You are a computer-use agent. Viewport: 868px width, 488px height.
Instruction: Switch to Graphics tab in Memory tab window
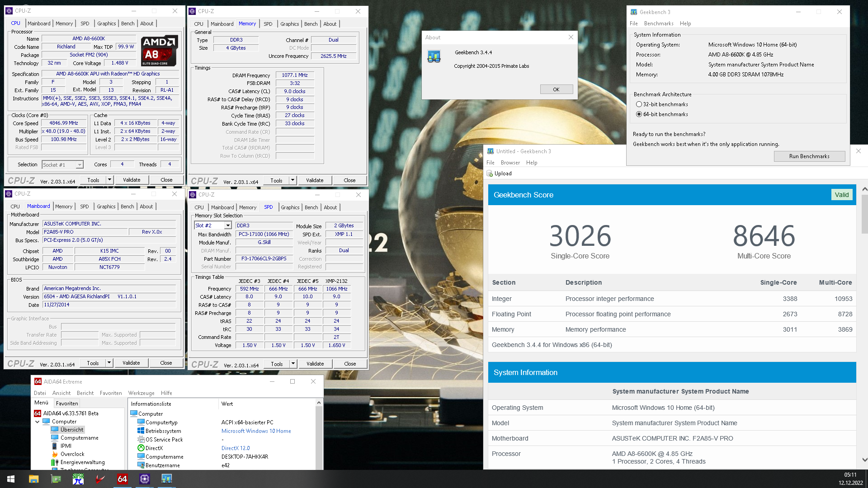pyautogui.click(x=289, y=24)
